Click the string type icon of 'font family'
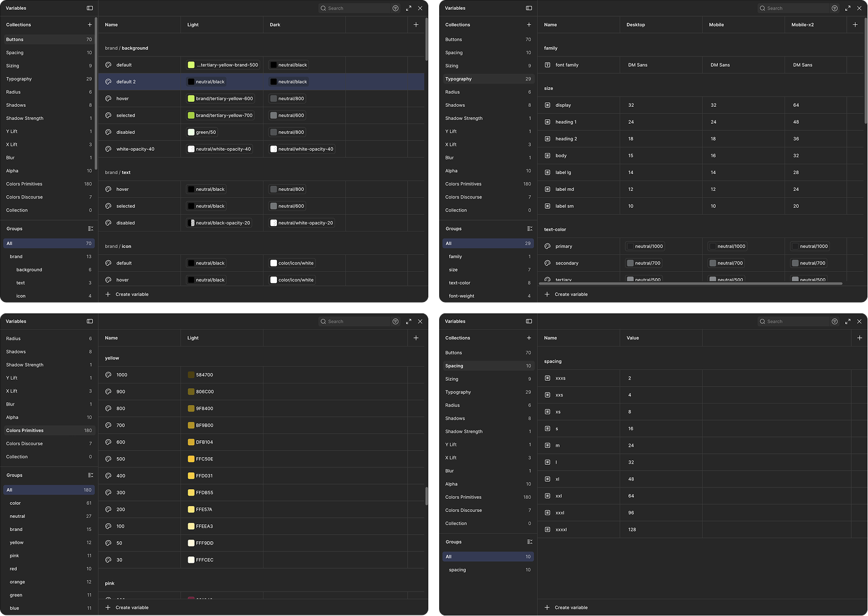 [548, 65]
